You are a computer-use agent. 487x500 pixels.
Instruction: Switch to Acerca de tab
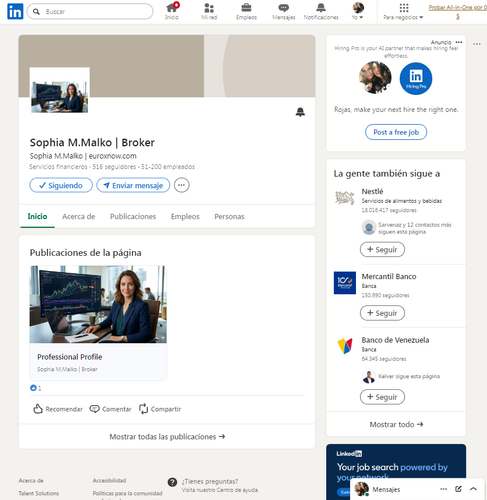(79, 217)
